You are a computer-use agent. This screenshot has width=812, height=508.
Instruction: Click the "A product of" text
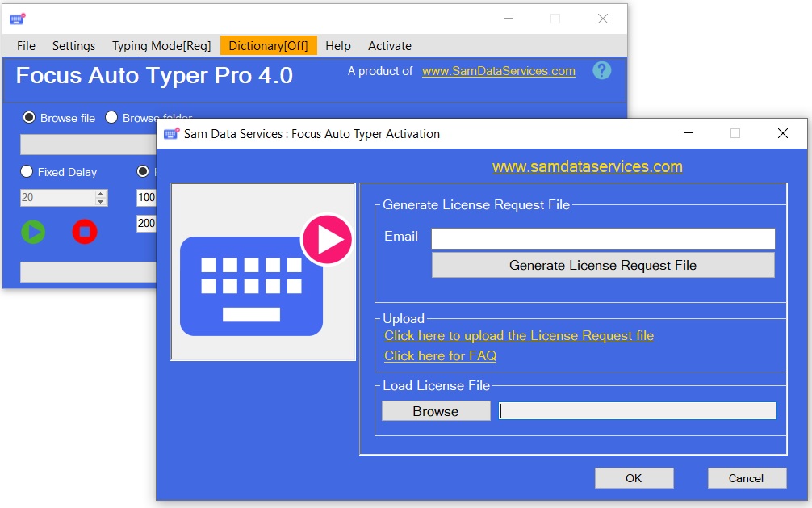[x=380, y=71]
